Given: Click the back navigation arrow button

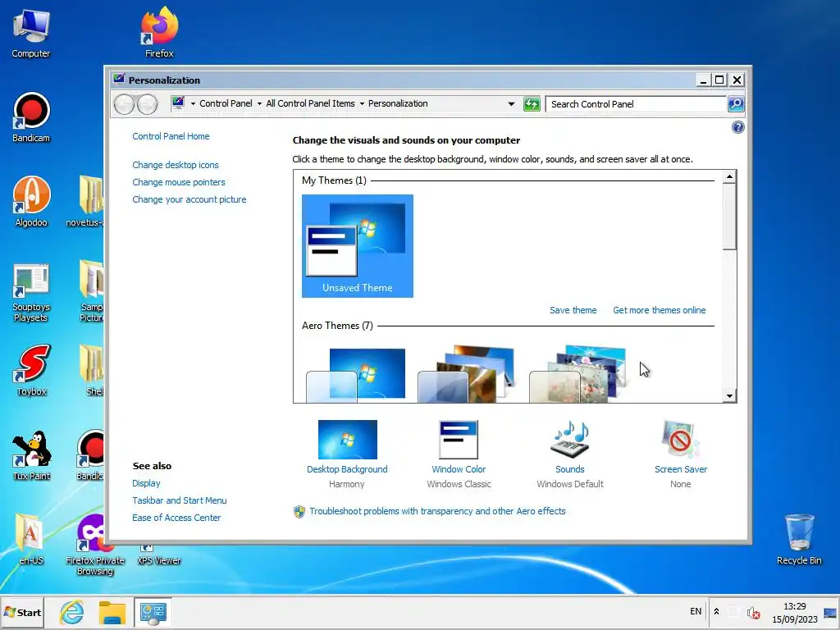Looking at the screenshot, I should (125, 104).
